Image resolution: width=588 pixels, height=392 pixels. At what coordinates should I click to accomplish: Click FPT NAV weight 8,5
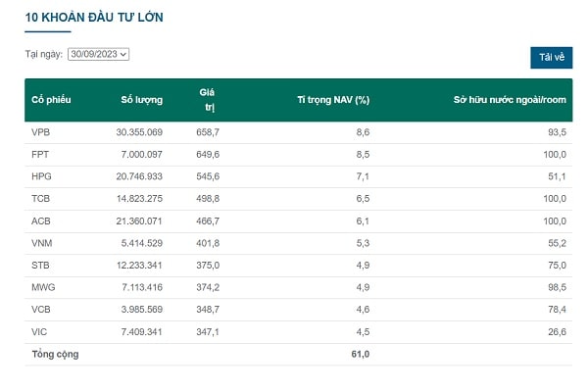[x=363, y=154]
